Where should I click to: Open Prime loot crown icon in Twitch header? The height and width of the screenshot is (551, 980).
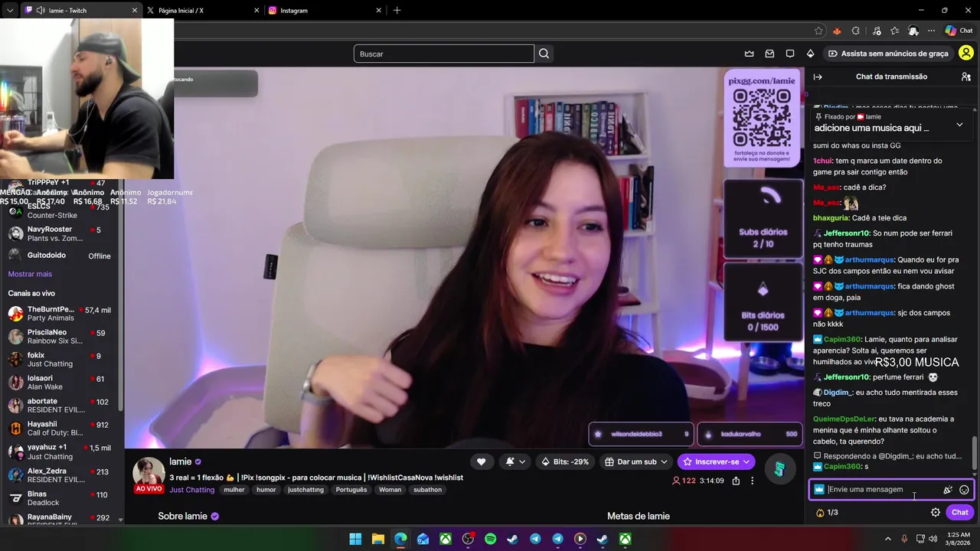(749, 54)
